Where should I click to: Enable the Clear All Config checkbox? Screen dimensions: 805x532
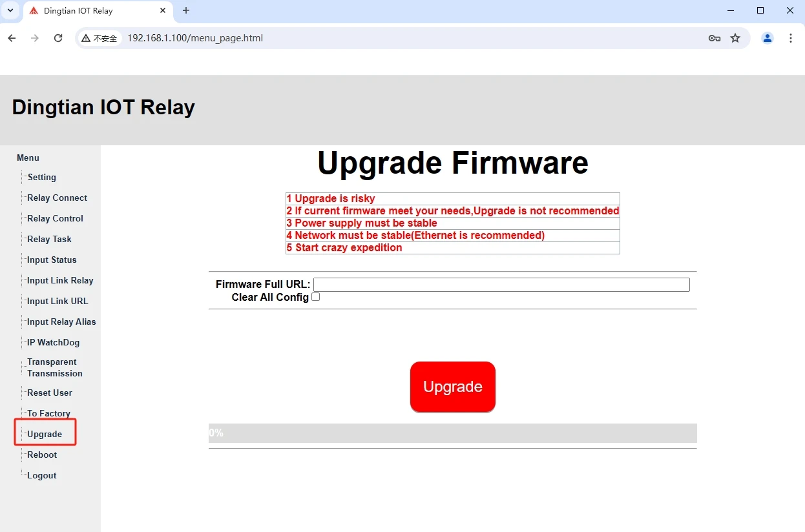pos(316,297)
